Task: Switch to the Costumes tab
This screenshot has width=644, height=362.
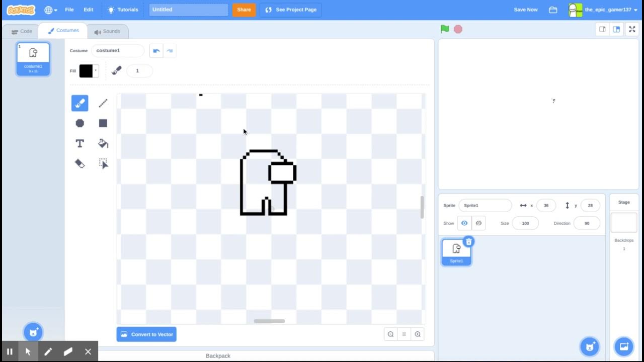Action: pos(63,31)
